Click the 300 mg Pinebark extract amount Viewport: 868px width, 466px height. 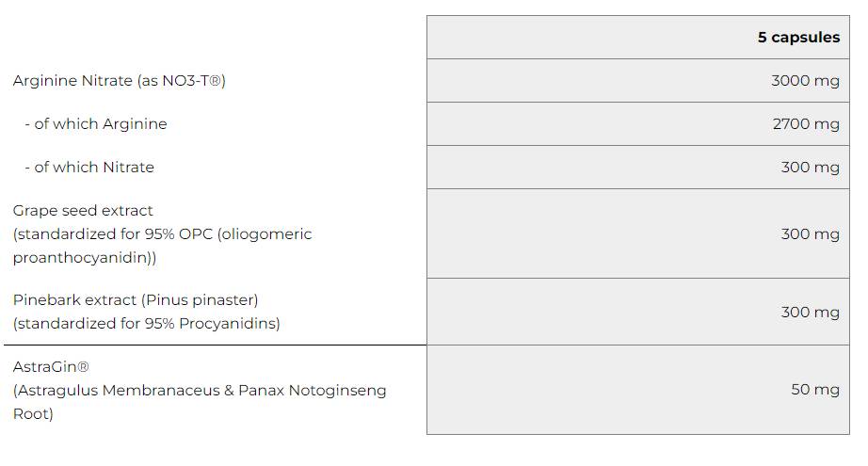coord(810,313)
